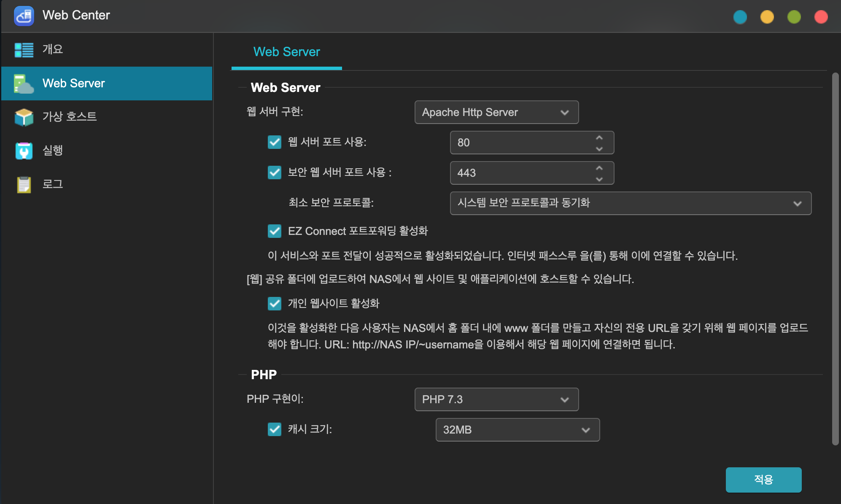The height and width of the screenshot is (504, 841).
Task: Select the Web Server sidebar icon
Action: pos(24,84)
